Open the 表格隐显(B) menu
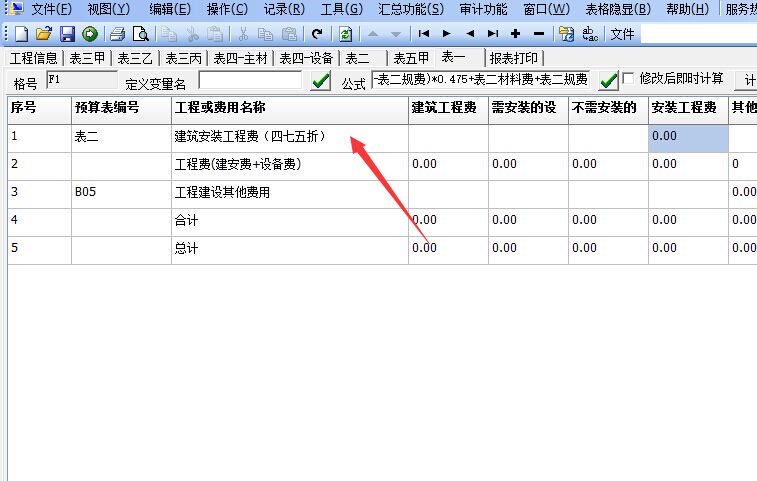 click(x=618, y=9)
